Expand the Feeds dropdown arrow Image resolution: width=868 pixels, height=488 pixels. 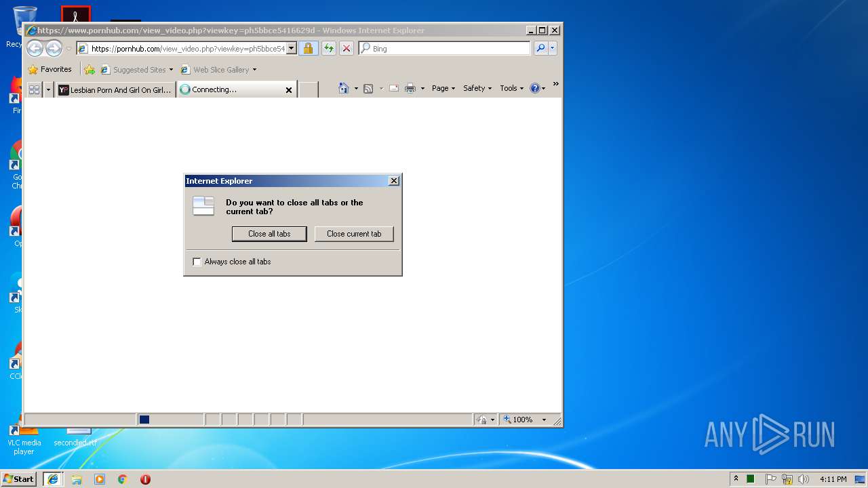(381, 88)
